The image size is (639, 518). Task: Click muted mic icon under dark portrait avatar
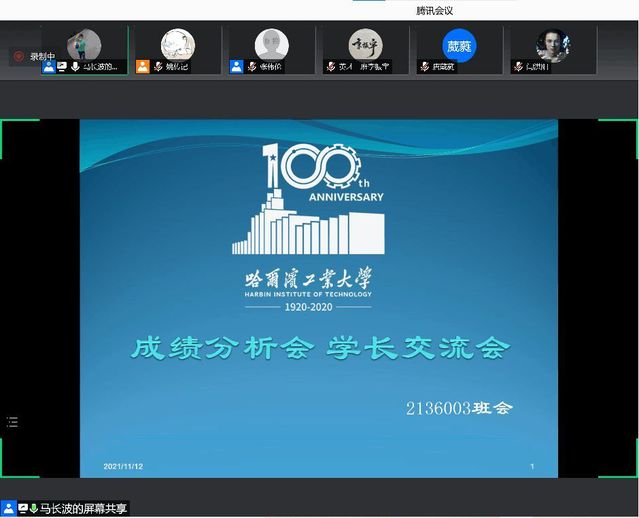click(x=518, y=66)
